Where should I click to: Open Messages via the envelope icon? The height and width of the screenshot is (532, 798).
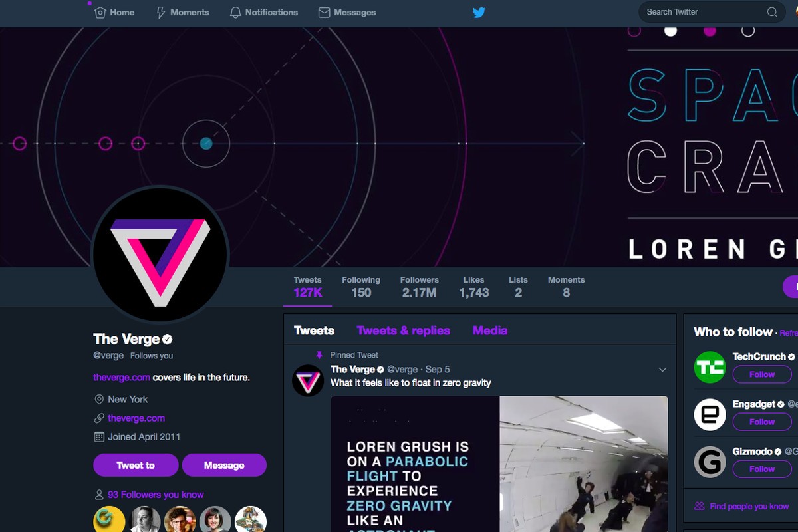(x=325, y=12)
